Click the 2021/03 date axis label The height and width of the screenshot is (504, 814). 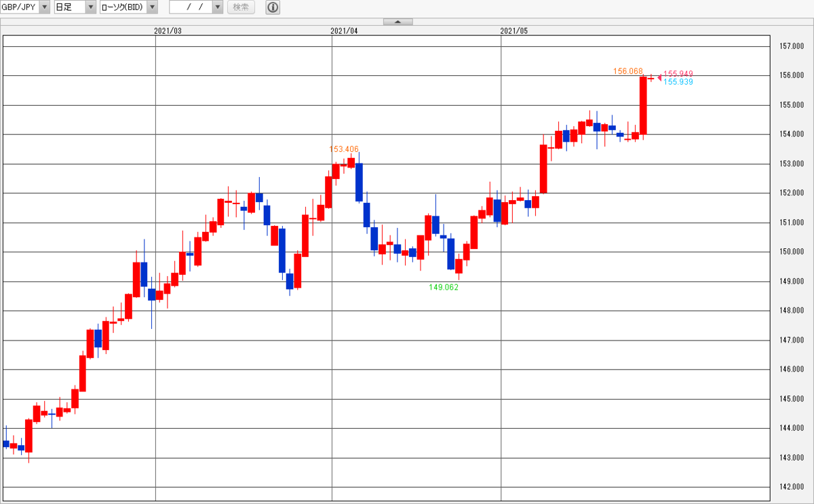[x=168, y=31]
